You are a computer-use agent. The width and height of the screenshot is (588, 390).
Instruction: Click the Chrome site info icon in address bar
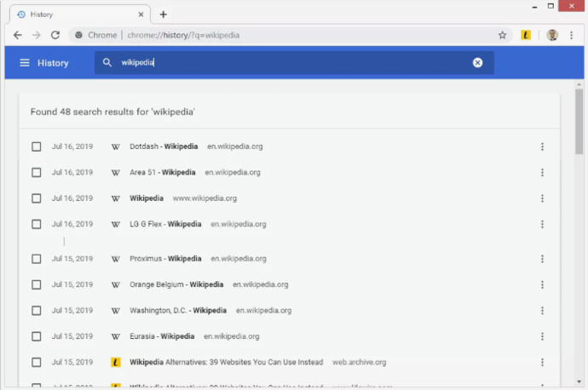[x=78, y=35]
